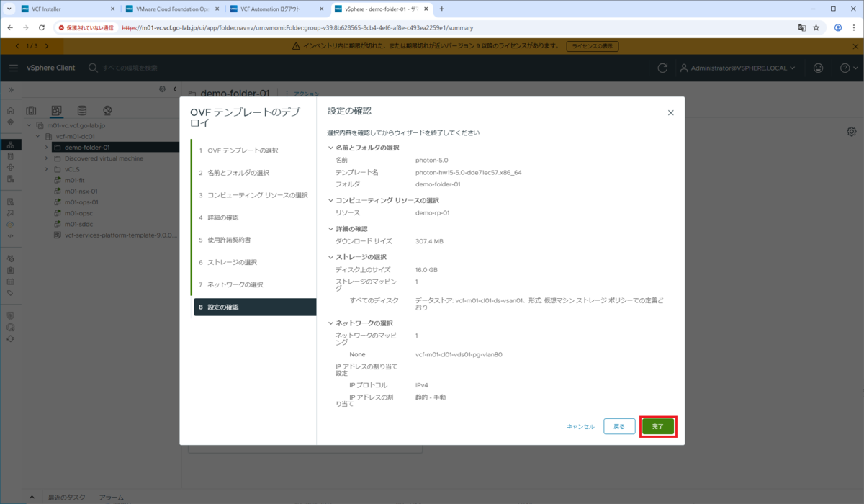864x504 pixels.
Task: Switch to VMs and Templates inventory view
Action: [x=56, y=110]
